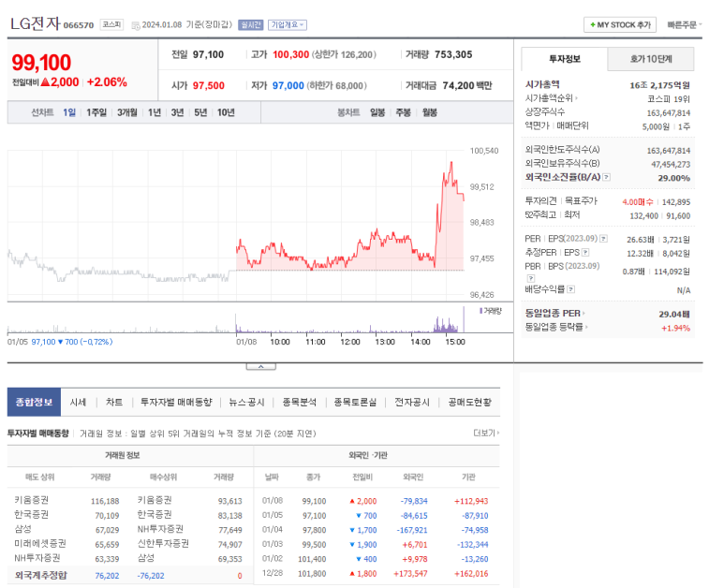Click the 외국인소진율(B/A) label

coord(562,177)
